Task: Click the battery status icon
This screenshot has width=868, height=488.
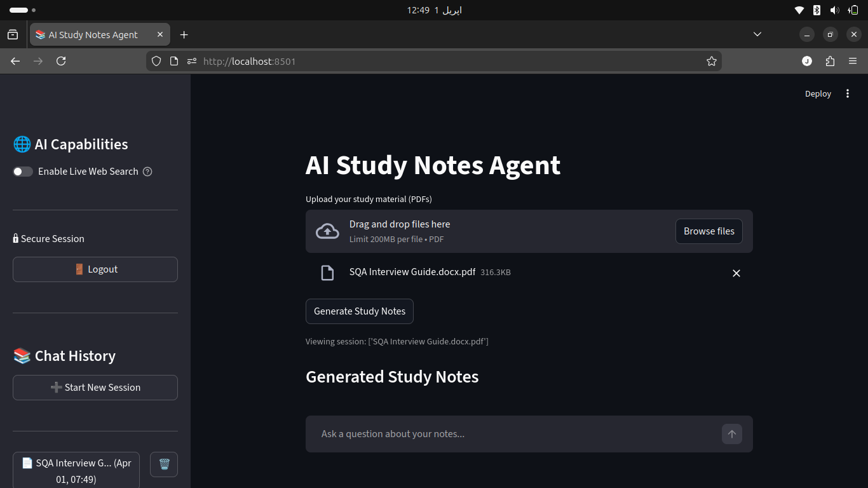Action: pyautogui.click(x=853, y=10)
